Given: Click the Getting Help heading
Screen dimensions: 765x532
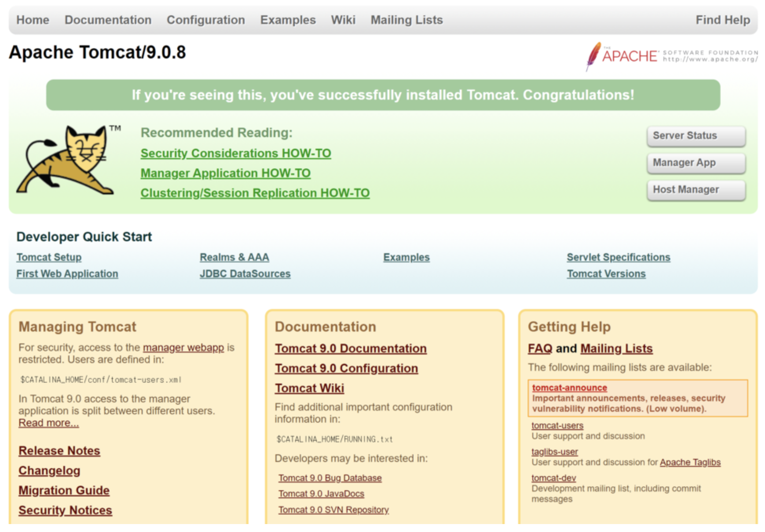Looking at the screenshot, I should click(569, 327).
